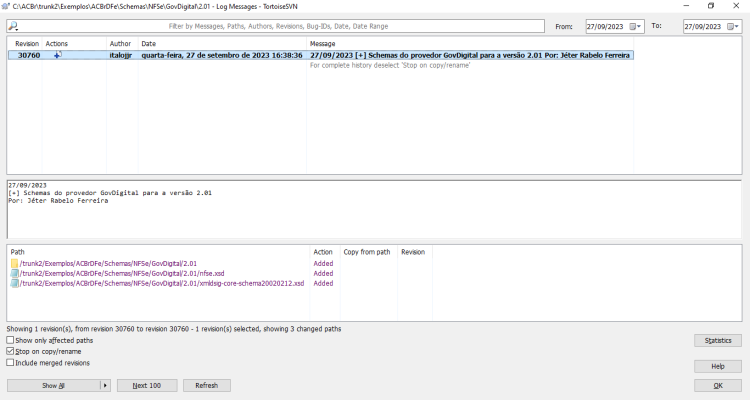Click 'For complete history deselect' hint text
The image size is (750, 400).
click(x=390, y=66)
